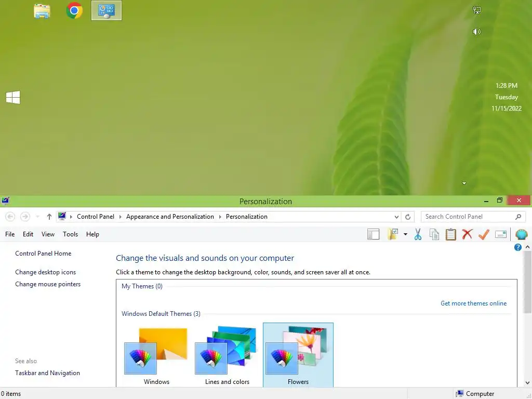Open Taskbar and Navigation link
532x399 pixels.
[x=47, y=373]
